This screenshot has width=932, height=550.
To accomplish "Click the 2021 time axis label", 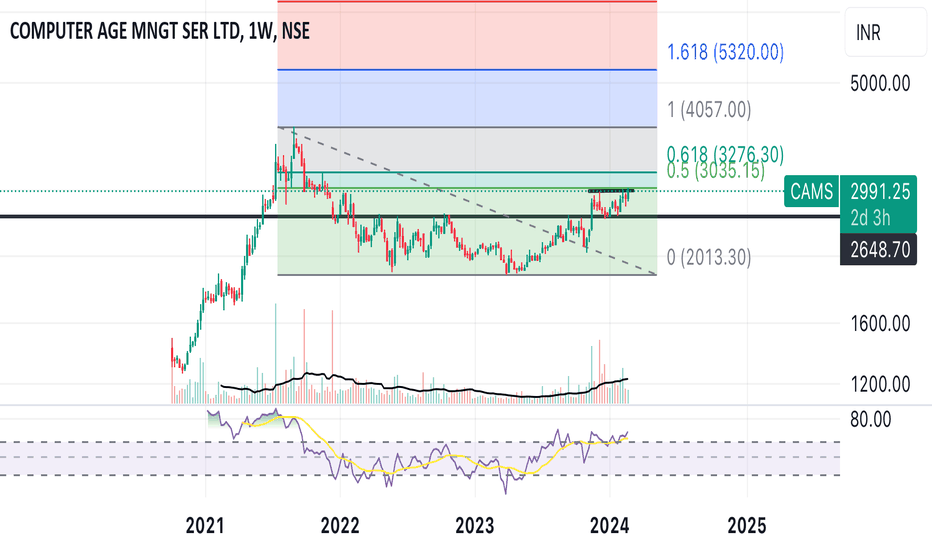I will (x=205, y=526).
